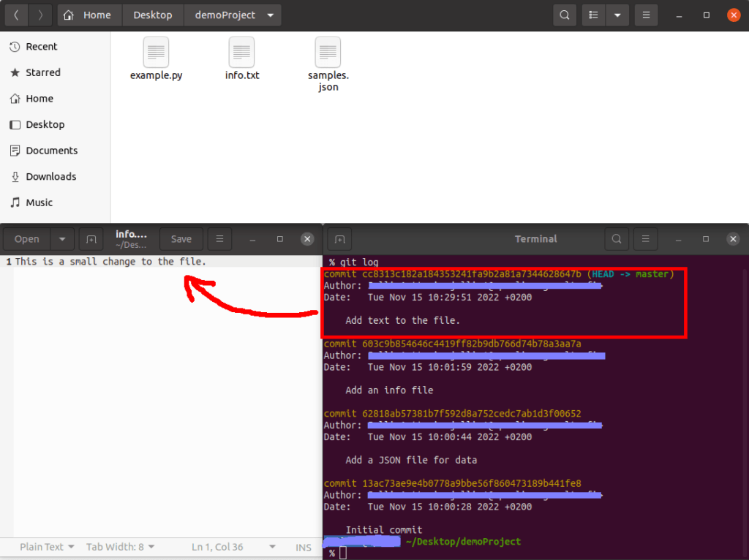
Task: Click date 'Nov 15 10:29:51' line
Action: (450, 298)
